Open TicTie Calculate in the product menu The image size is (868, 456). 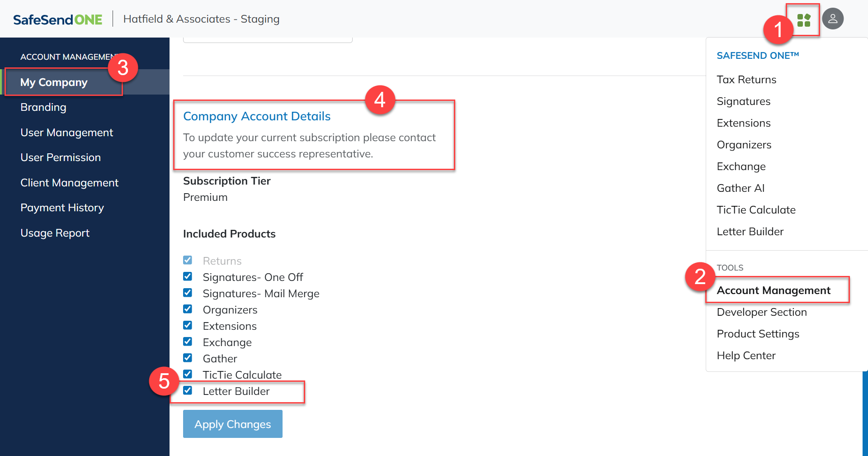[x=756, y=210]
